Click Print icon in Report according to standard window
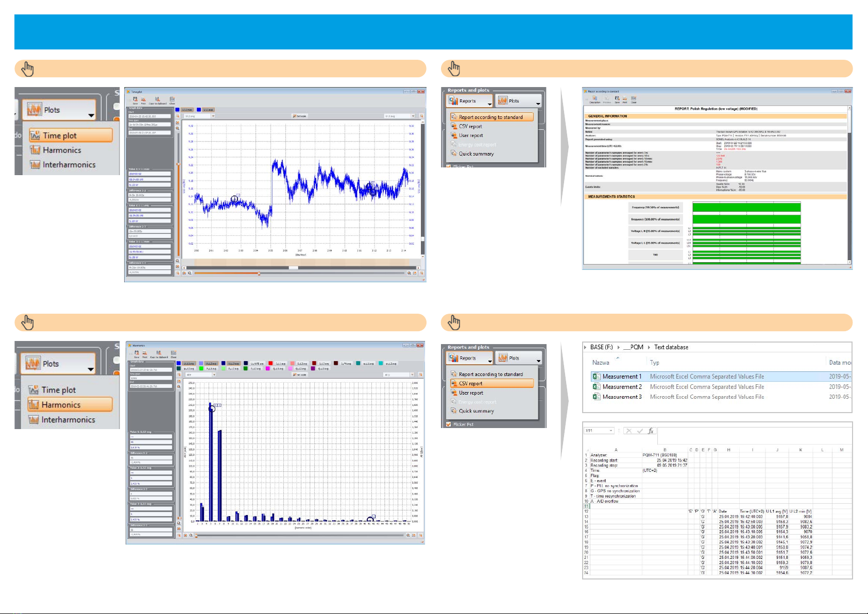 (x=625, y=99)
